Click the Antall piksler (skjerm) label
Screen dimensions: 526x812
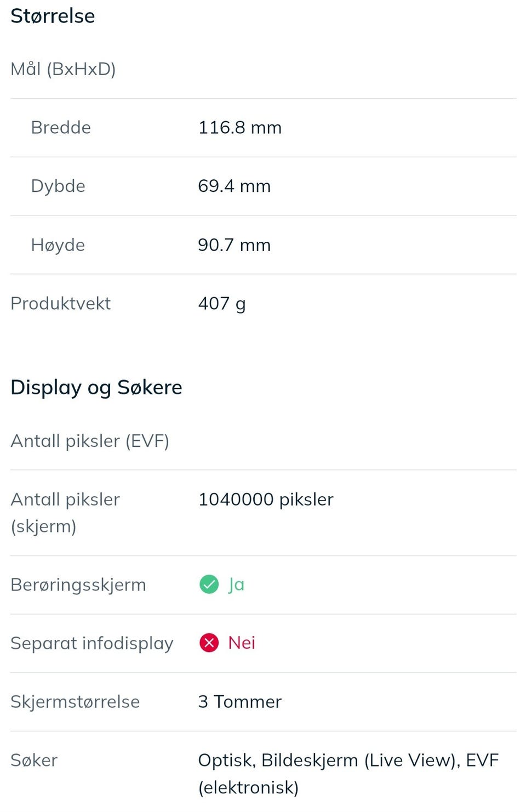coord(65,513)
